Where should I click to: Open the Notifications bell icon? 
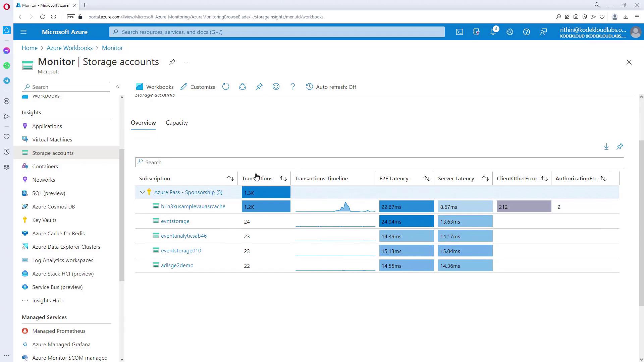tap(493, 32)
